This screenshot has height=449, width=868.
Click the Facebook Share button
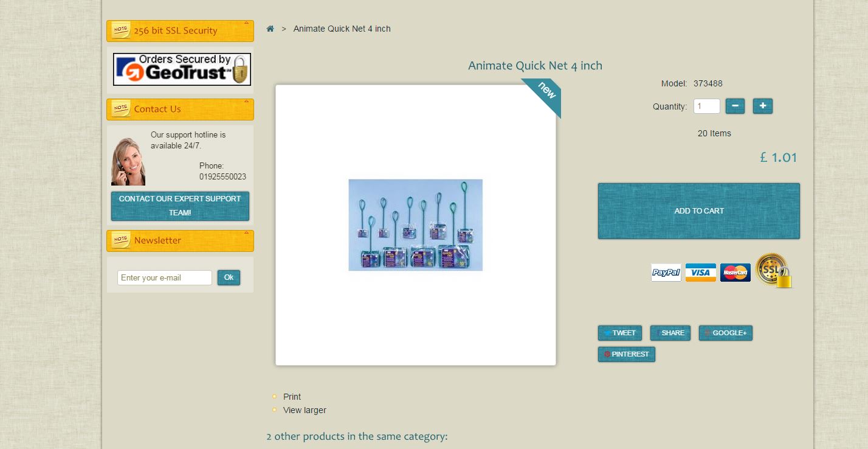click(670, 333)
